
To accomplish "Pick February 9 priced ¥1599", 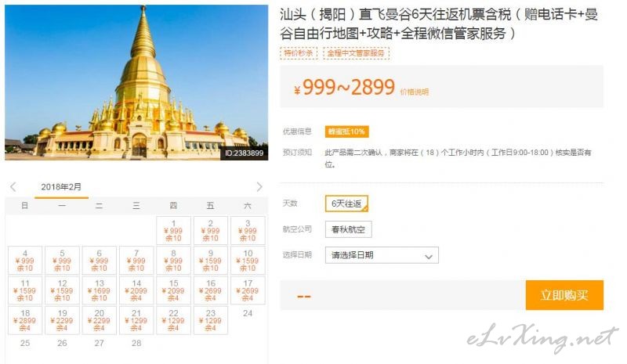I will point(210,261).
